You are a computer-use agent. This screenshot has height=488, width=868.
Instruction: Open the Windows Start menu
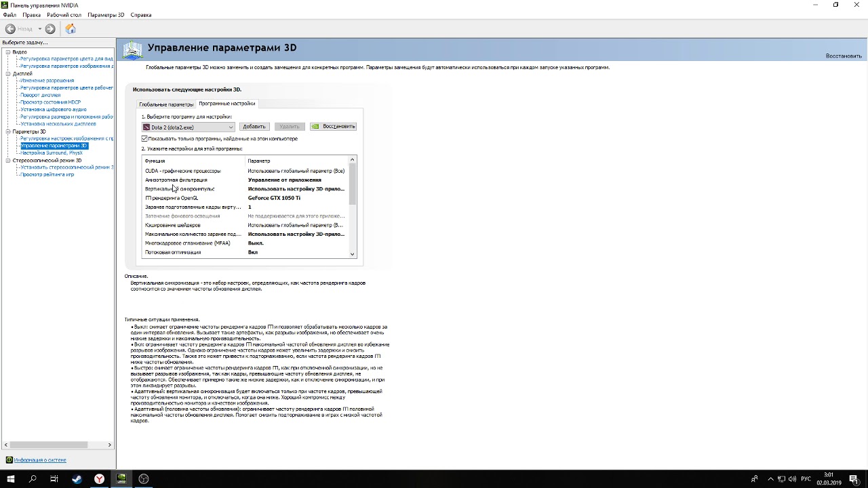point(11,479)
